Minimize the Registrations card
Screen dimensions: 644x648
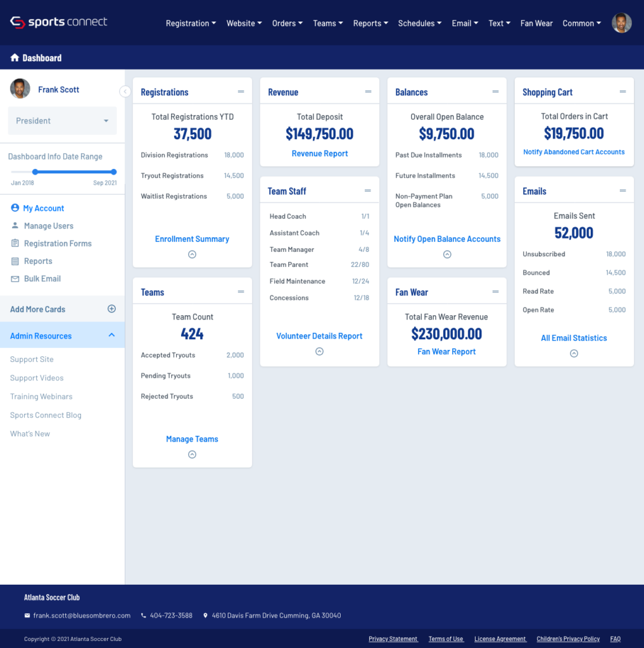pyautogui.click(x=241, y=92)
